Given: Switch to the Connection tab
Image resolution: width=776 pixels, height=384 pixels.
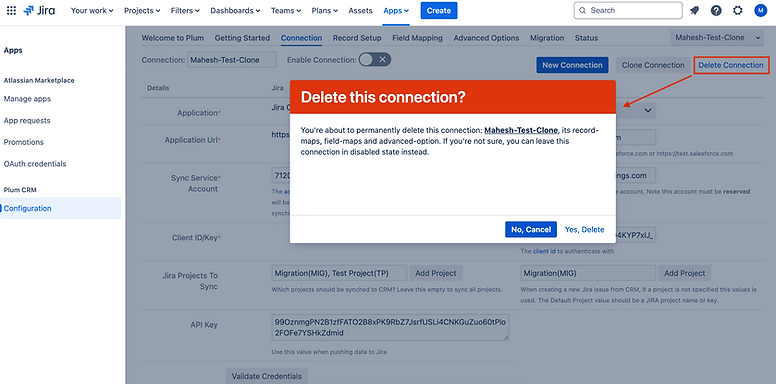Looking at the screenshot, I should pos(301,38).
